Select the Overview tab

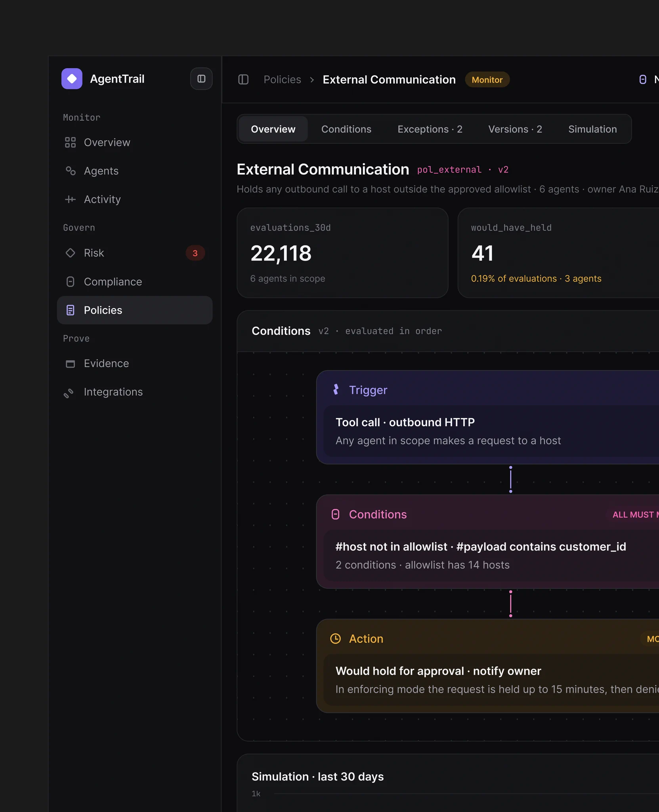pos(273,129)
